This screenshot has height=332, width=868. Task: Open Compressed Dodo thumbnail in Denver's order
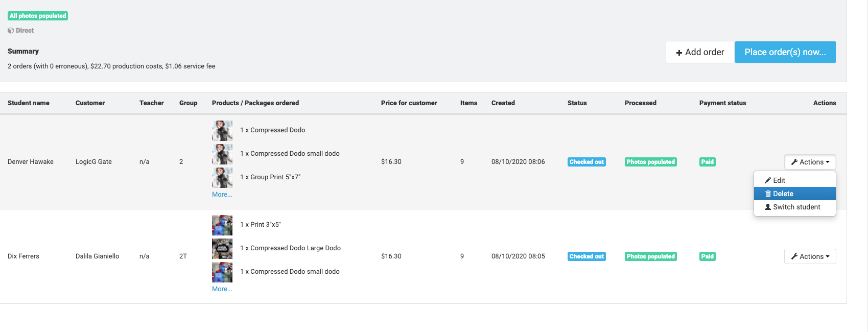222,131
